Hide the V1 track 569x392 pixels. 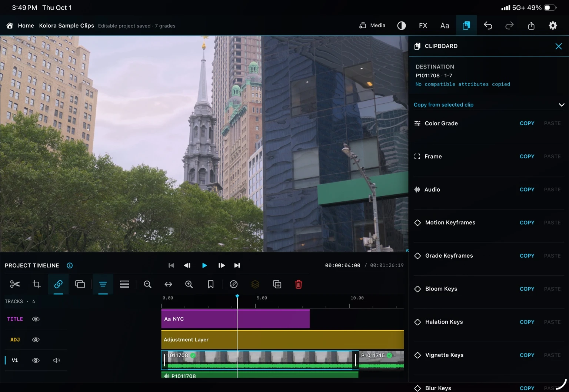(x=36, y=361)
